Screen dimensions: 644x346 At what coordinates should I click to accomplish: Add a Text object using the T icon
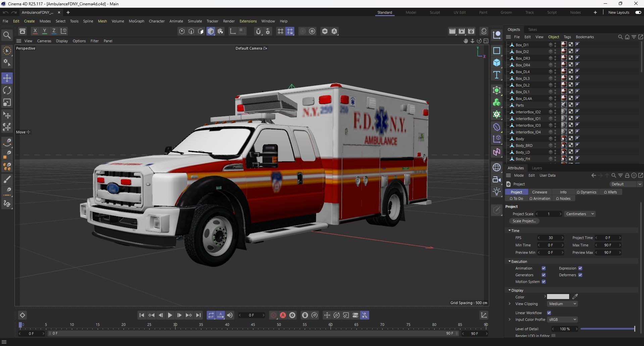pos(497,75)
